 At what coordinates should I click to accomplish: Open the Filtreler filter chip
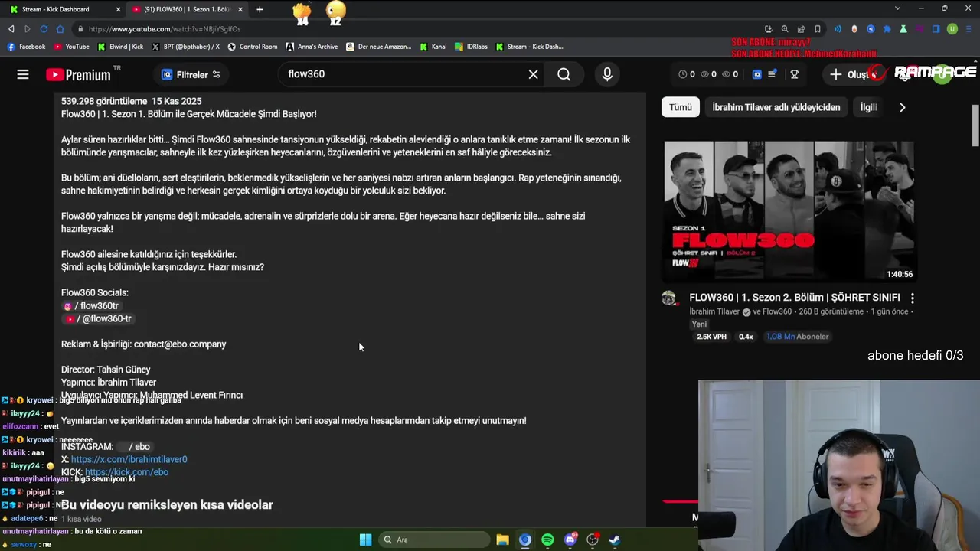pyautogui.click(x=191, y=74)
